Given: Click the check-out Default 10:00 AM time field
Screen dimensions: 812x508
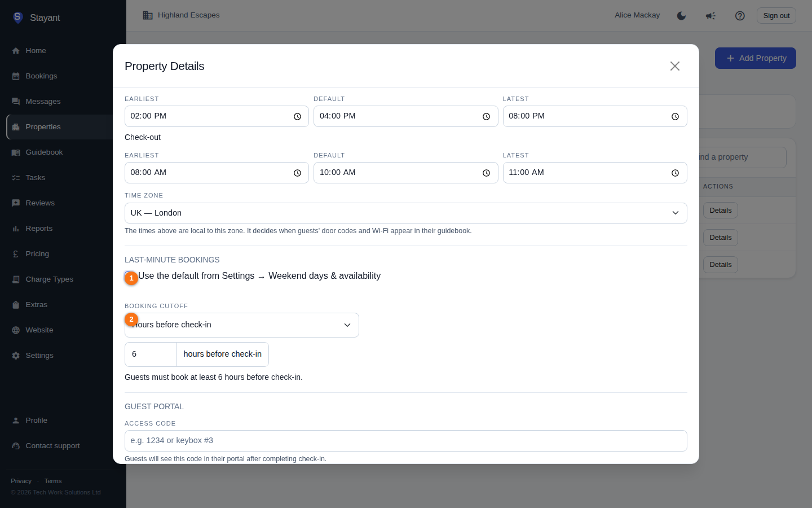Looking at the screenshot, I should pyautogui.click(x=406, y=173).
